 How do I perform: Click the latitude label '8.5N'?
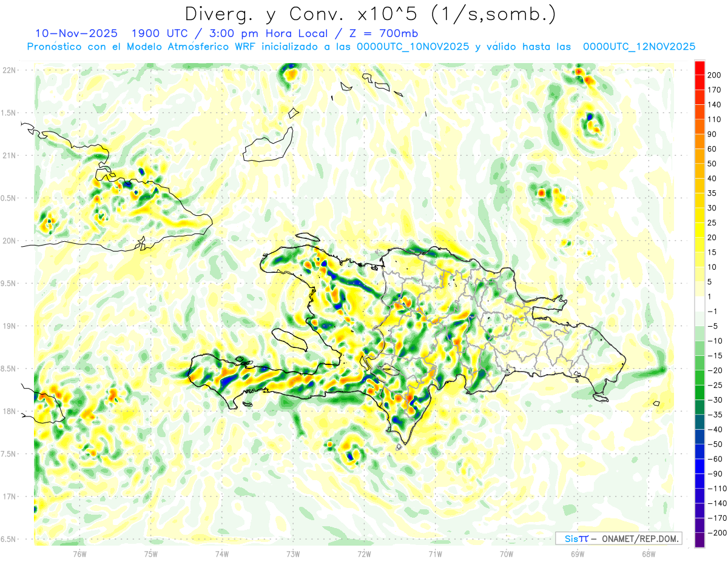9,369
